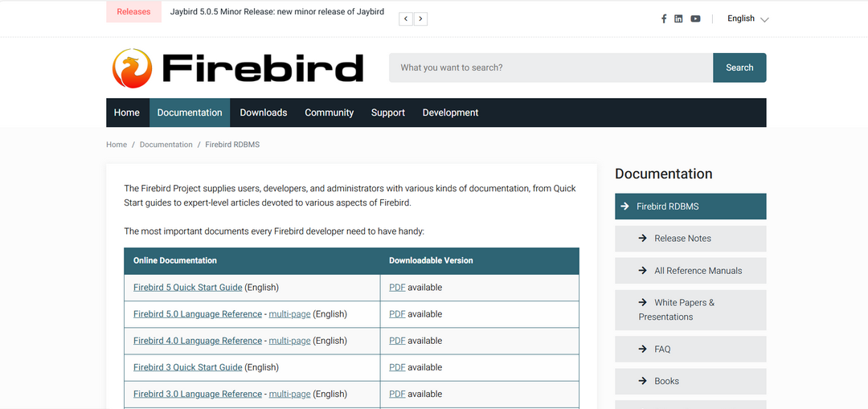Open Firebird 3.0 Language Reference link
Image resolution: width=868 pixels, height=409 pixels.
[198, 394]
